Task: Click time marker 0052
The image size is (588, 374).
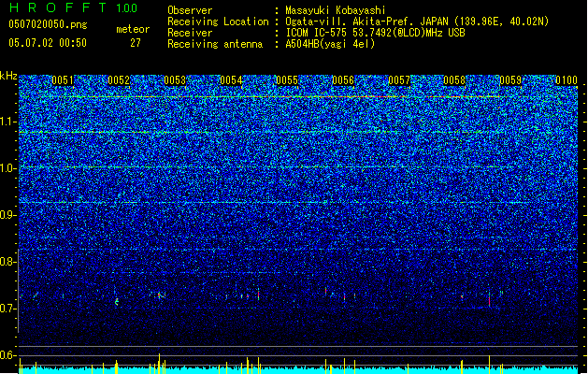Action: (x=119, y=80)
